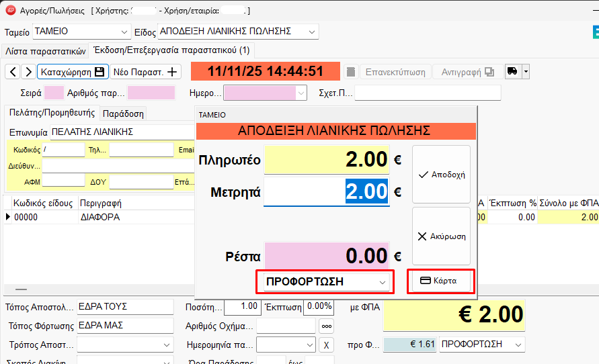
Task: Select the ΔΙΑΦΟΡΑ item row in grid
Action: pyautogui.click(x=99, y=217)
